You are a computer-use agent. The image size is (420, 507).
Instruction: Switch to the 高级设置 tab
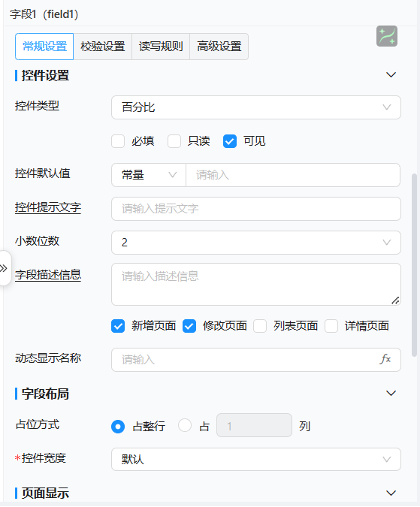219,47
